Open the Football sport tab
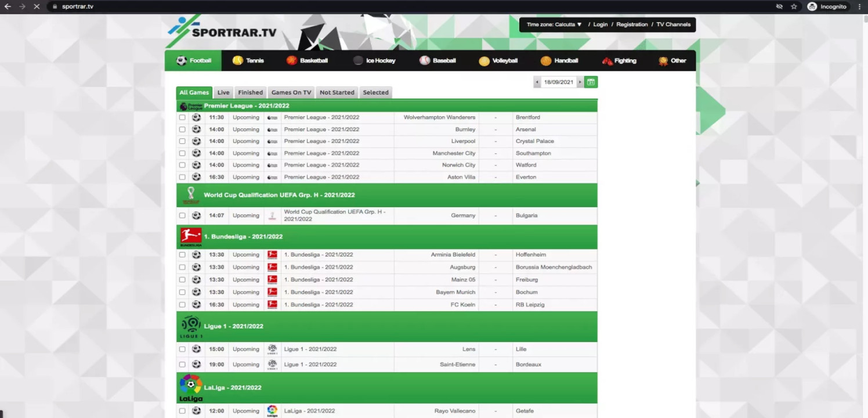This screenshot has width=868, height=418. point(193,60)
